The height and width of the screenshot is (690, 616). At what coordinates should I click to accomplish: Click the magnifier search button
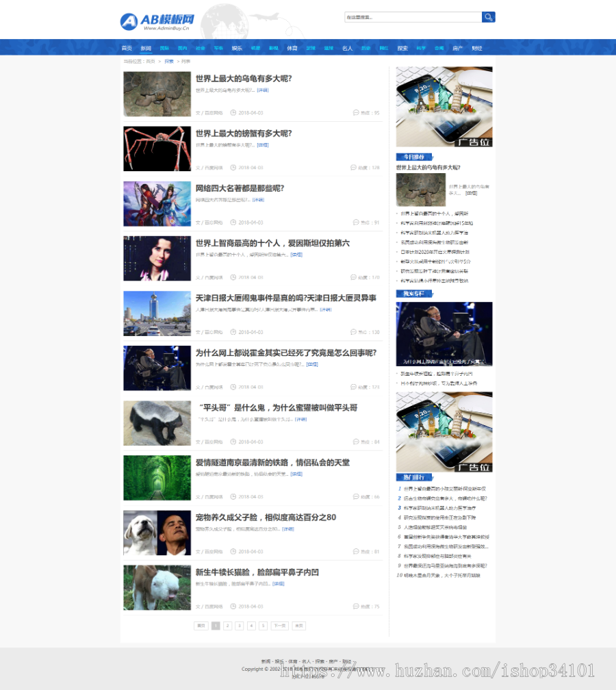click(x=489, y=17)
